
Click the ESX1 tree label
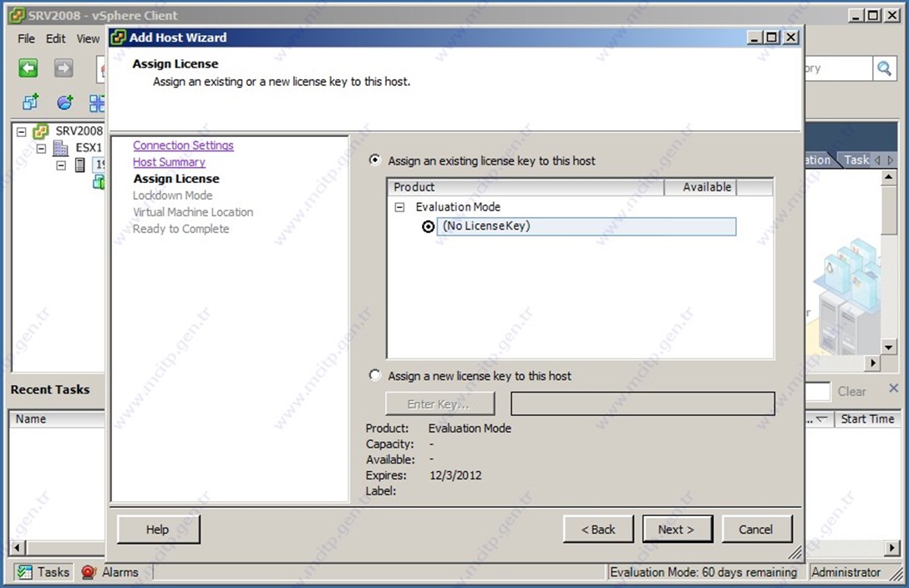(89, 148)
